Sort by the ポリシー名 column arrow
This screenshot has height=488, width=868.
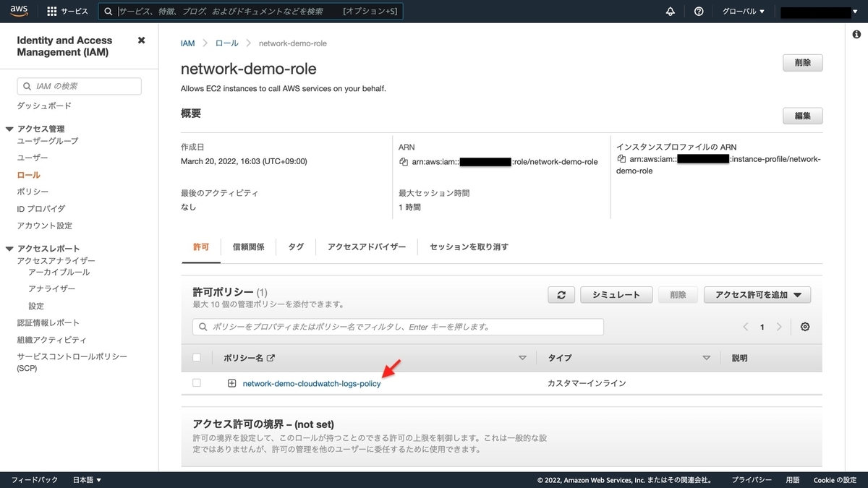coord(523,358)
